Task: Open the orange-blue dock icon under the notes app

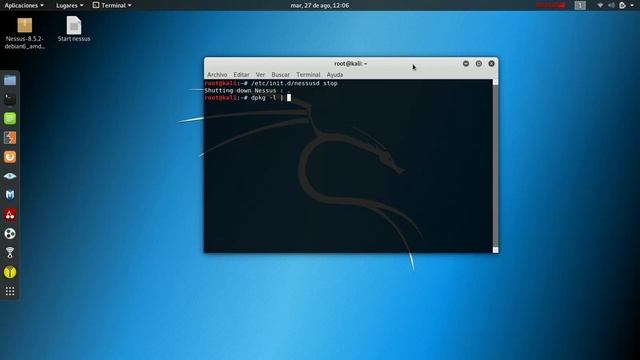Action: [x=10, y=138]
